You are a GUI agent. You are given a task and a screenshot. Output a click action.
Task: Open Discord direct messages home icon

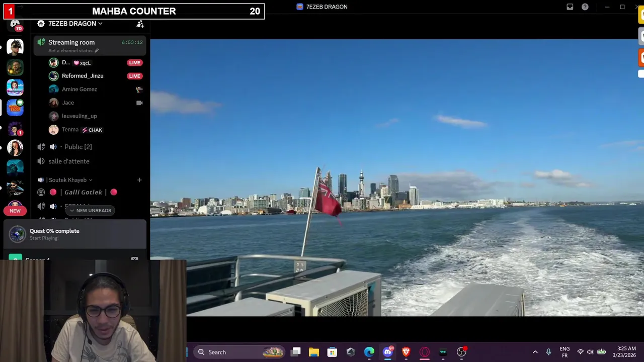click(x=15, y=24)
